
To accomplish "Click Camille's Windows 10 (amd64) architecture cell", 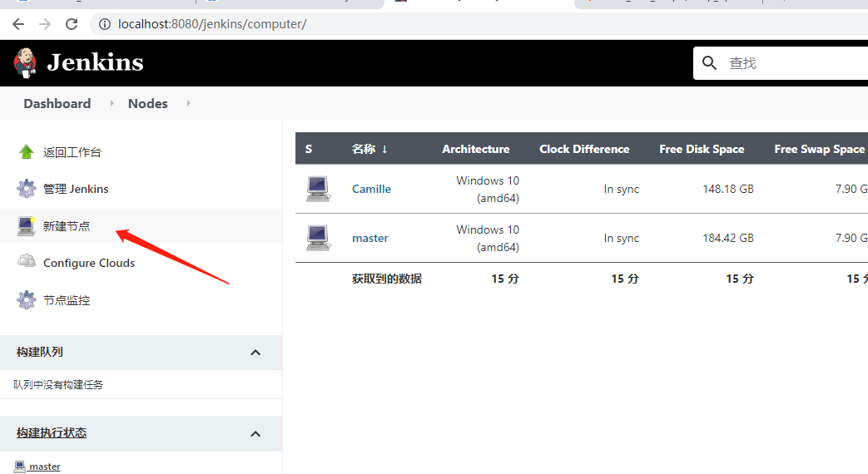I will click(487, 189).
